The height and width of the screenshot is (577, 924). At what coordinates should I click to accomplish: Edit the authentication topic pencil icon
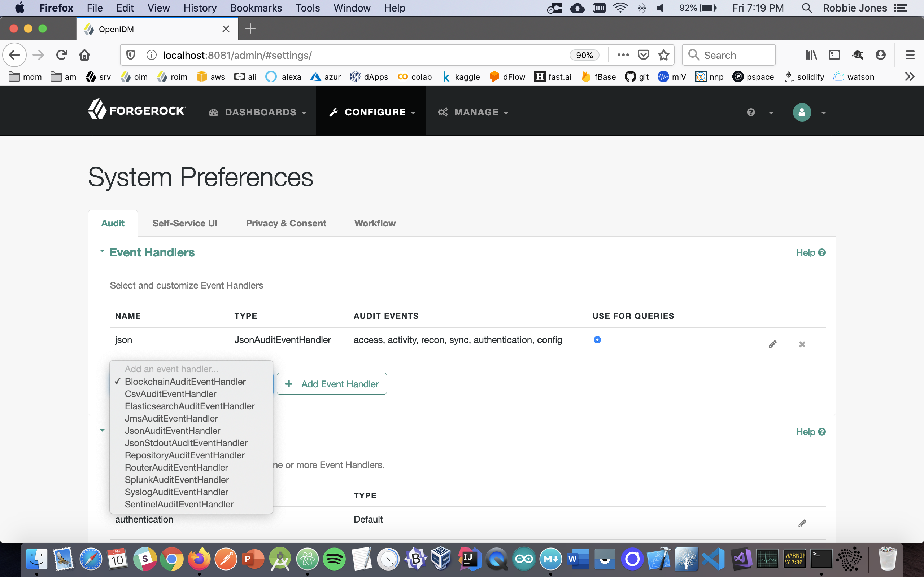(x=802, y=523)
